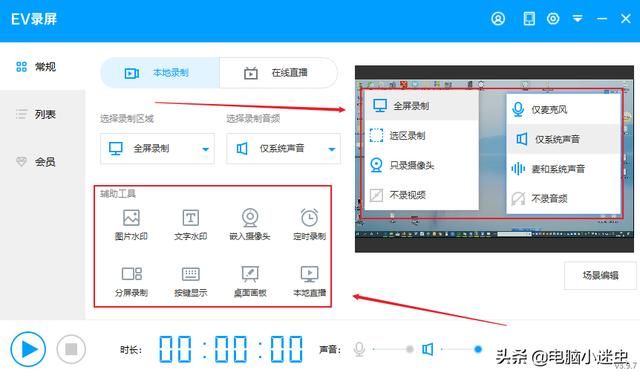Open the title bar dropdown menu icon
Screen dimensions: 640x376
pyautogui.click(x=577, y=19)
